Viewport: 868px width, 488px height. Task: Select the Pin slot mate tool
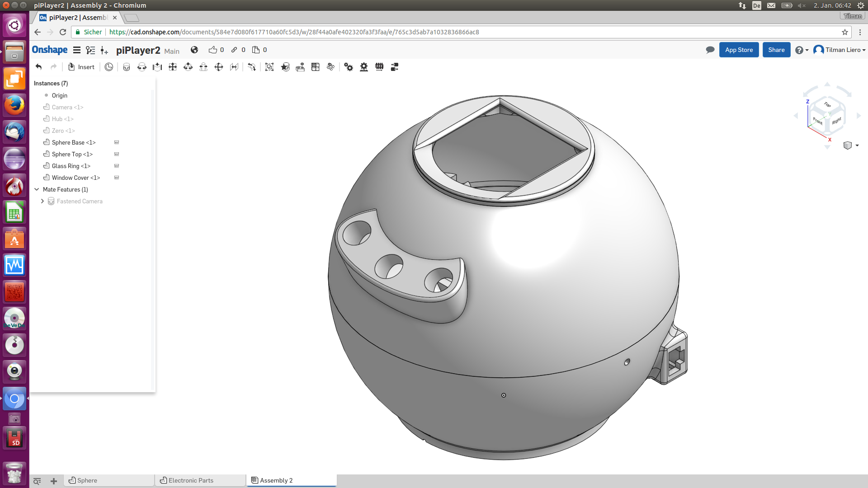(x=203, y=67)
